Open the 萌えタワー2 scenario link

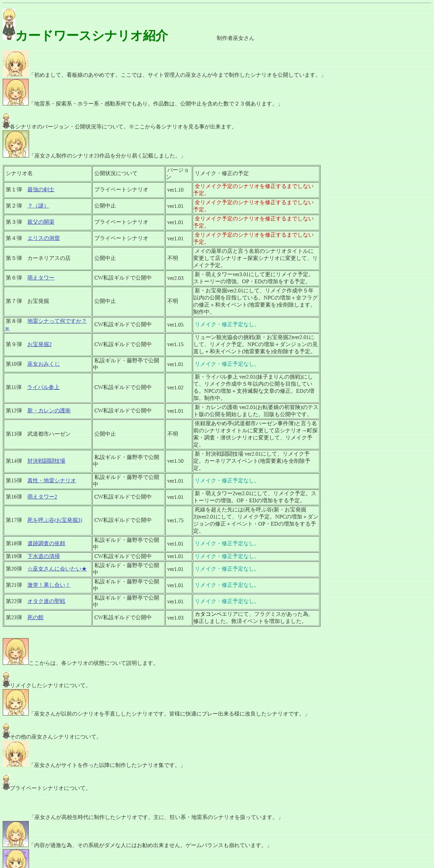42,497
